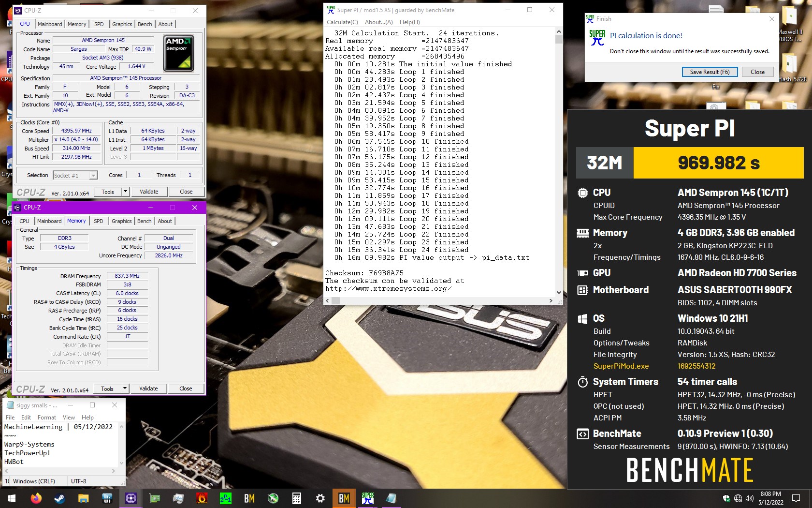Viewport: 812px width, 508px height.
Task: Click the 969.982 s result in BenchMate
Action: pyautogui.click(x=719, y=163)
